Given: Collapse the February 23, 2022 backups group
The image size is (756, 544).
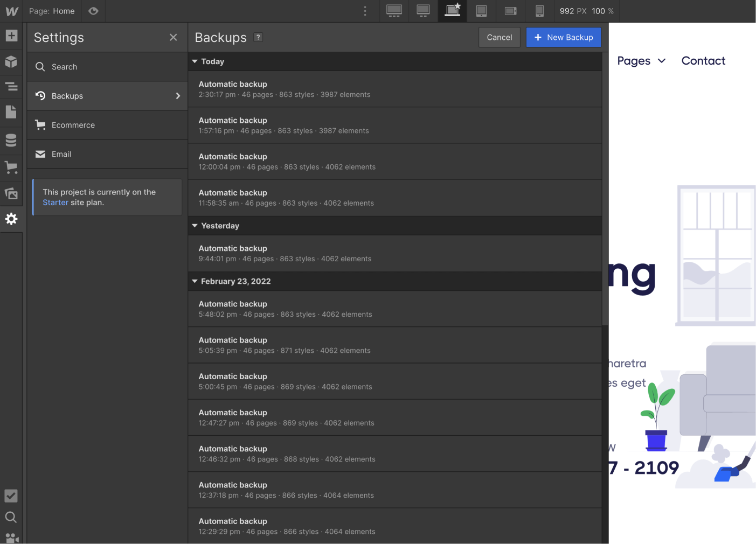Looking at the screenshot, I should click(195, 281).
